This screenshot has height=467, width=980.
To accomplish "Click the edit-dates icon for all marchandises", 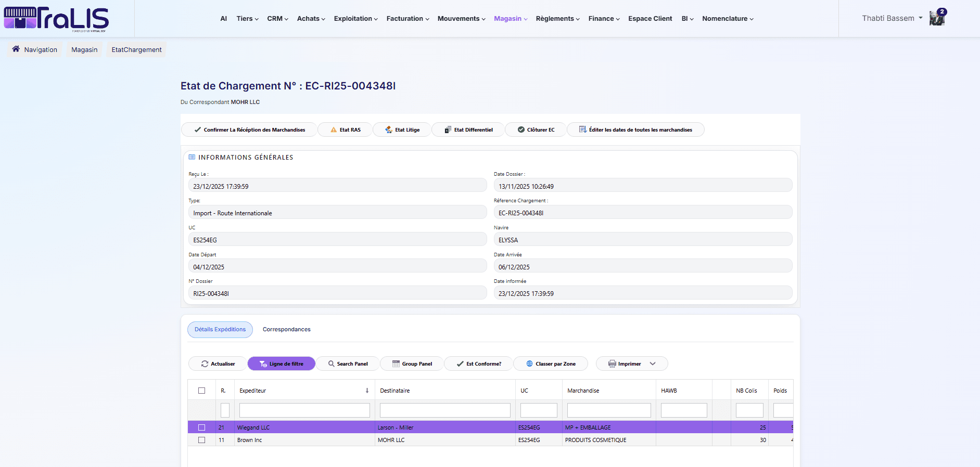I will 583,129.
